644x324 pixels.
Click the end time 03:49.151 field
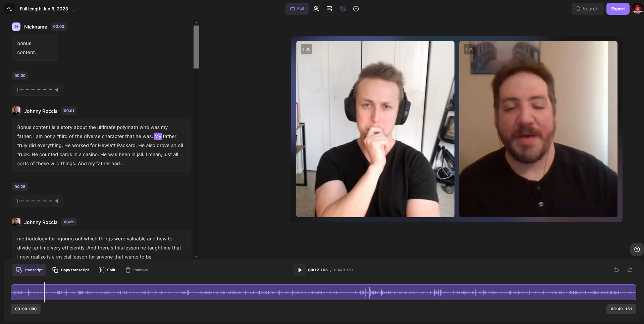(x=621, y=309)
